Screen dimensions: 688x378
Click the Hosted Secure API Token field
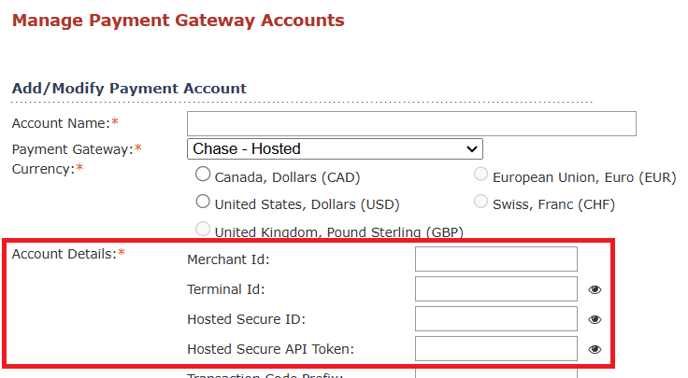[x=496, y=349]
